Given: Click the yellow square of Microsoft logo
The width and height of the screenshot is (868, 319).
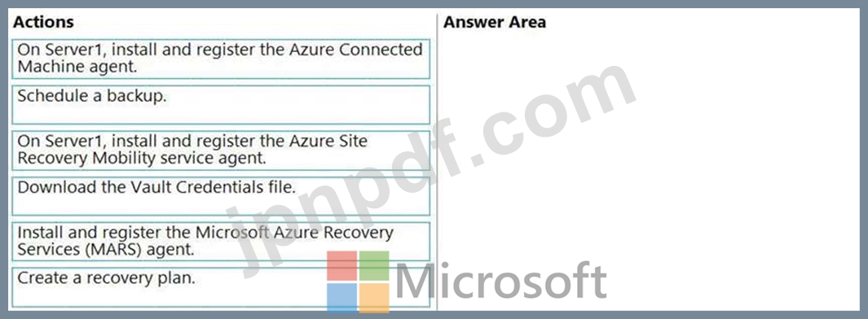Looking at the screenshot, I should [374, 298].
